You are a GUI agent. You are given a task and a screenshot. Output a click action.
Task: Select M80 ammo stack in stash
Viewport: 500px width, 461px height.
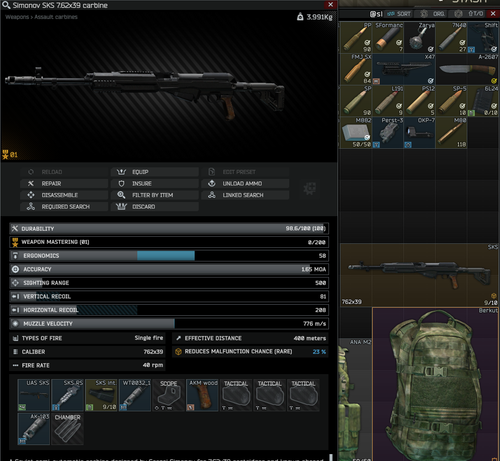tap(452, 133)
